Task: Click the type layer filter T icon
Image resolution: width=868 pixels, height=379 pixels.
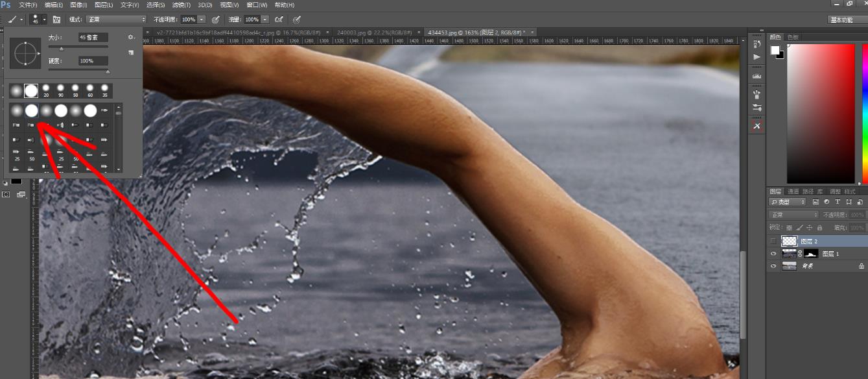Action: [838, 202]
